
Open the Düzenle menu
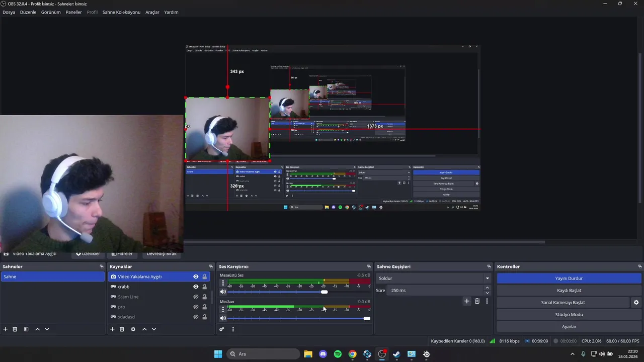coord(28,12)
